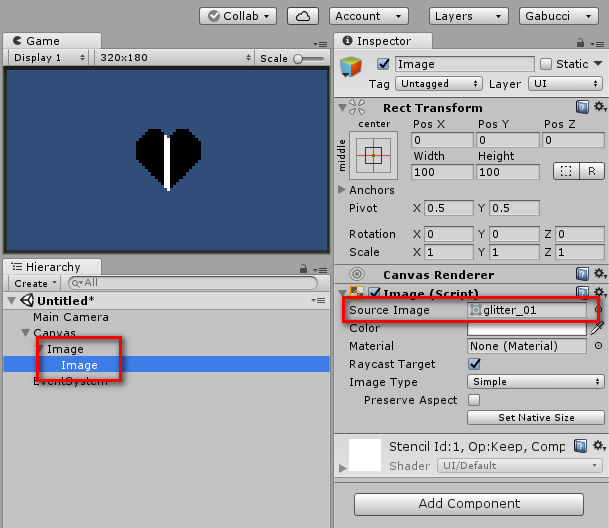
Task: Disable Image (Script) component checkbox
Action: pos(374,293)
